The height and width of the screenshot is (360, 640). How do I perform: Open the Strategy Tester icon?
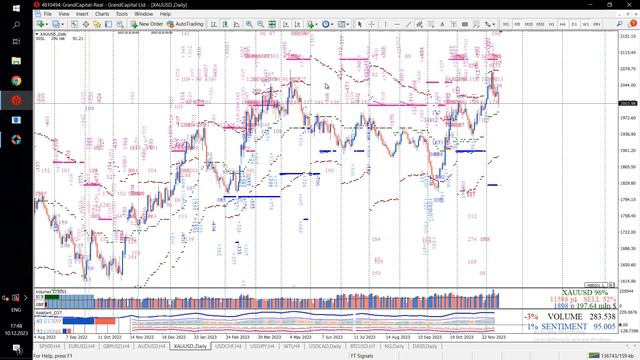pos(120,24)
